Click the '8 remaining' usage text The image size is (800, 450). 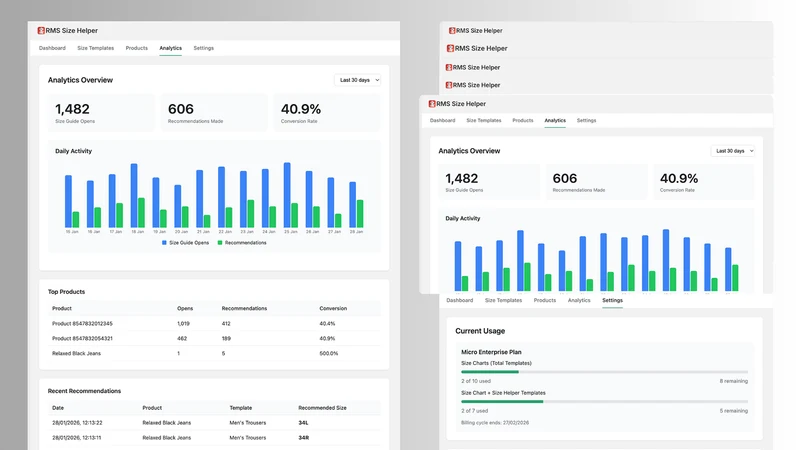pos(734,381)
